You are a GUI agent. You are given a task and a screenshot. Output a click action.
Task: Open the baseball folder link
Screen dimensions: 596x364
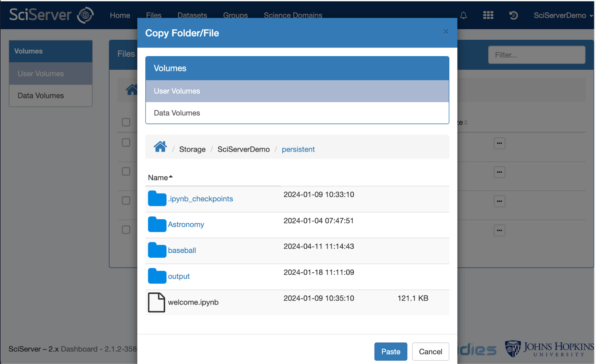point(182,250)
